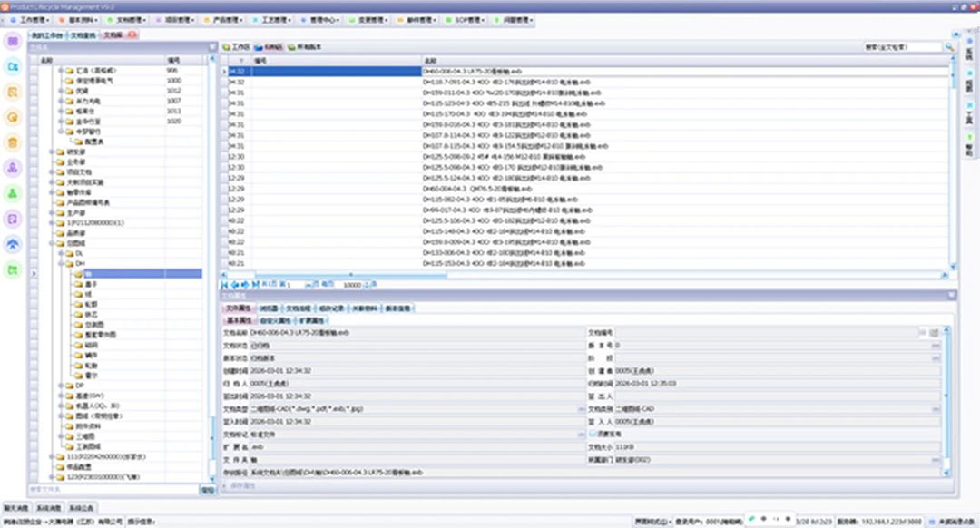The image size is (980, 528).
Task: Expand the 项目文档 folder node
Action: click(53, 171)
